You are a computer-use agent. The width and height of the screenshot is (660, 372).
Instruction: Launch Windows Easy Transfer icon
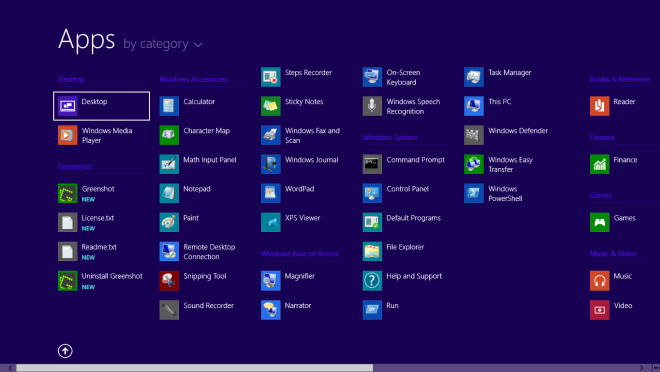pos(474,164)
